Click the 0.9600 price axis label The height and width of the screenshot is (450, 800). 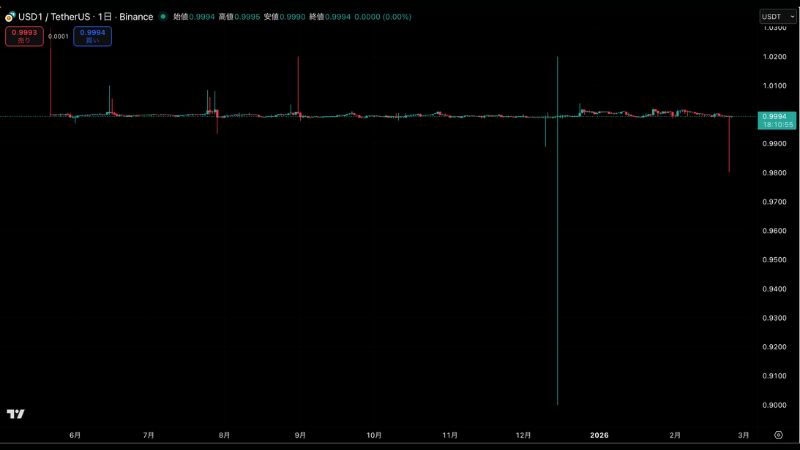click(x=774, y=231)
